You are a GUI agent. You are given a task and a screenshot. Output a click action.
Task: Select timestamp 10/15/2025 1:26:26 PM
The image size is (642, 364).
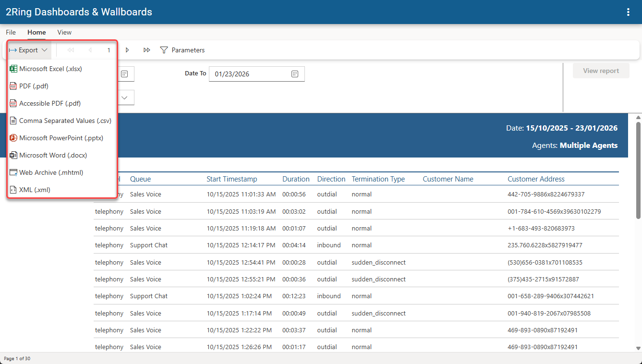pyautogui.click(x=239, y=347)
